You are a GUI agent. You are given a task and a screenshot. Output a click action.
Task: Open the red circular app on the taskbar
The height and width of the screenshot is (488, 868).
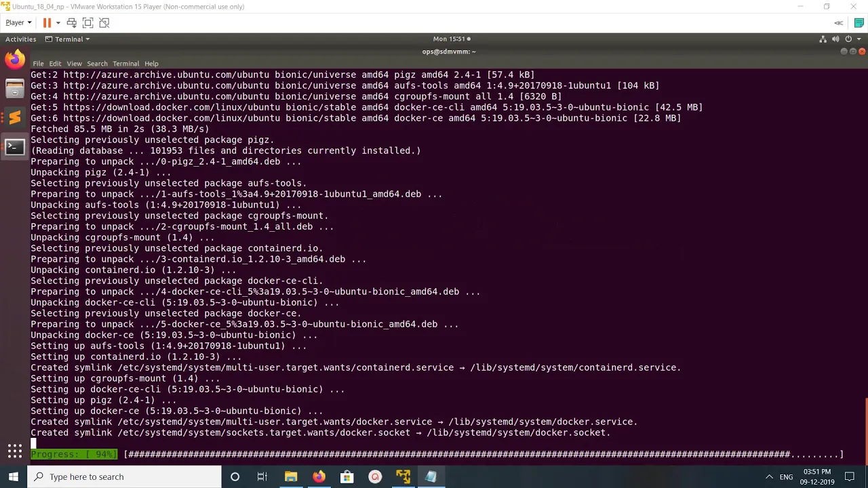point(375,476)
